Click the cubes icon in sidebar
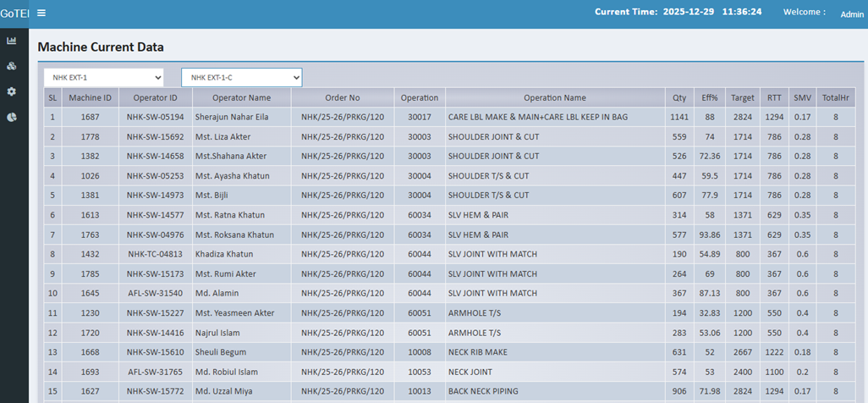This screenshot has height=403, width=868. coord(12,66)
